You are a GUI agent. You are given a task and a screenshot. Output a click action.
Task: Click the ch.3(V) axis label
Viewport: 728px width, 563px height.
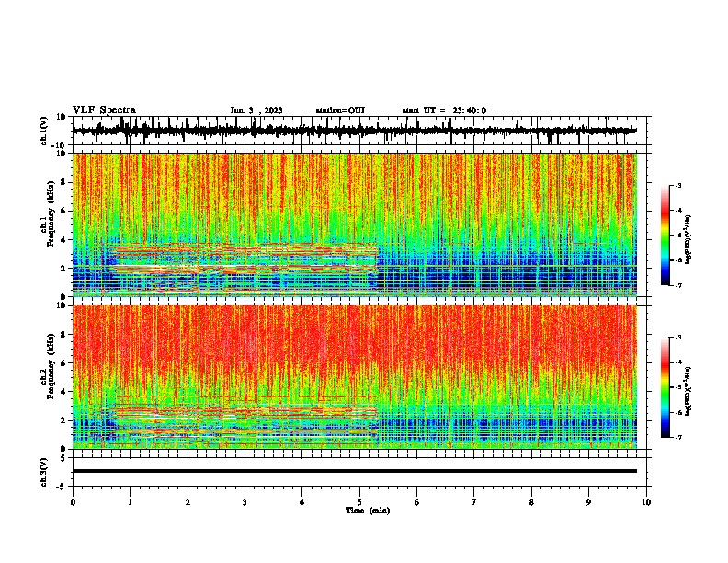(x=44, y=473)
